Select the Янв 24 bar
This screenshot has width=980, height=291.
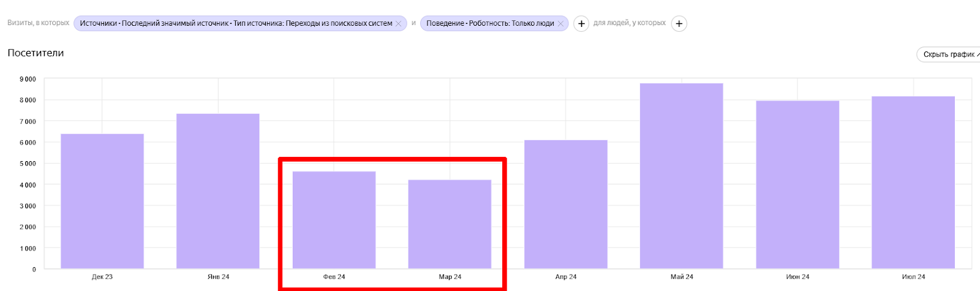[218, 191]
